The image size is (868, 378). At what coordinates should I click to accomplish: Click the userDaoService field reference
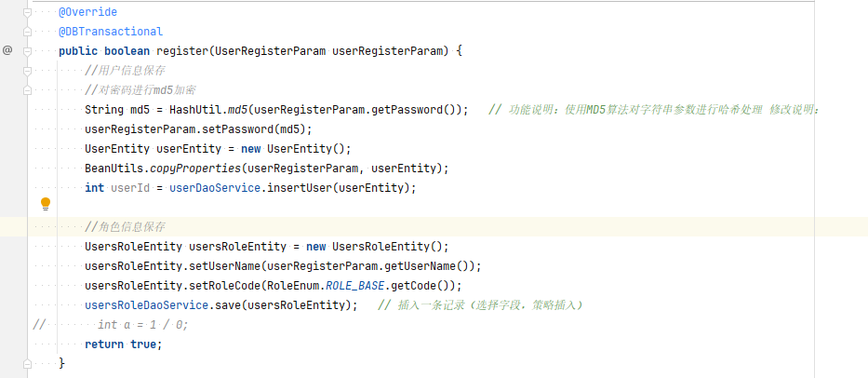coord(215,188)
